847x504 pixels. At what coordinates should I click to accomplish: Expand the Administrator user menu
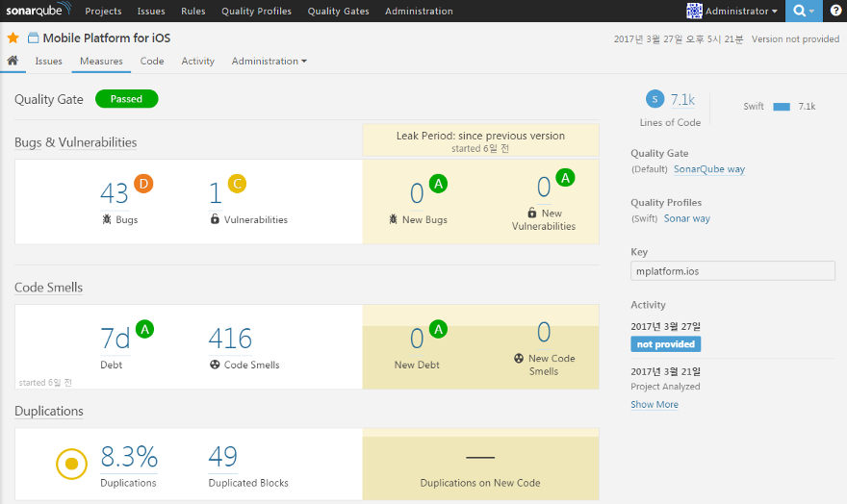coord(741,11)
